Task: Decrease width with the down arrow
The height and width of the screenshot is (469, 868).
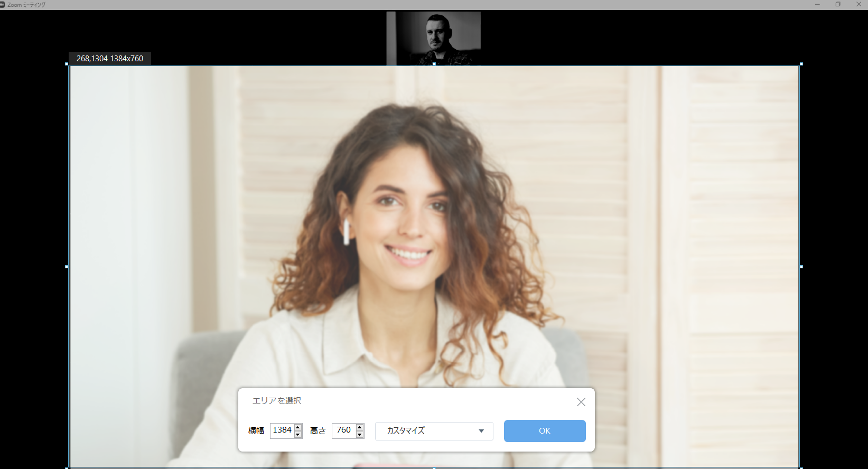Action: (x=298, y=435)
